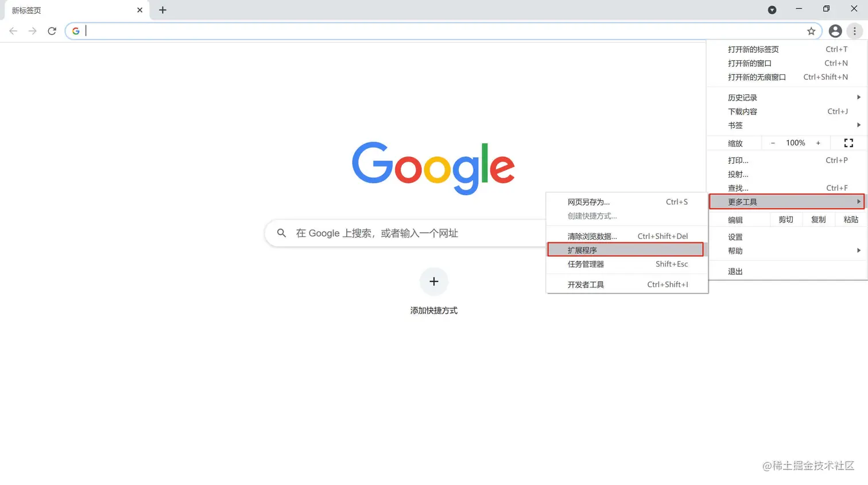Expand the 帮助 help submenu
The image size is (868, 485).
point(787,251)
